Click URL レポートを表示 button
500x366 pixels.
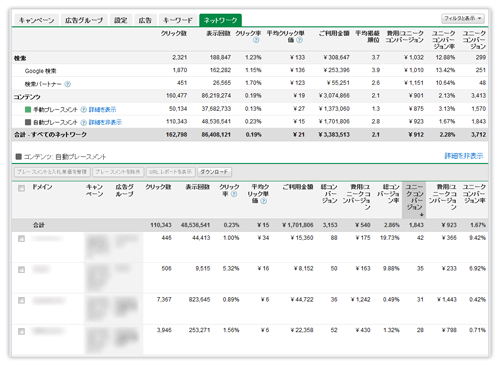click(170, 172)
